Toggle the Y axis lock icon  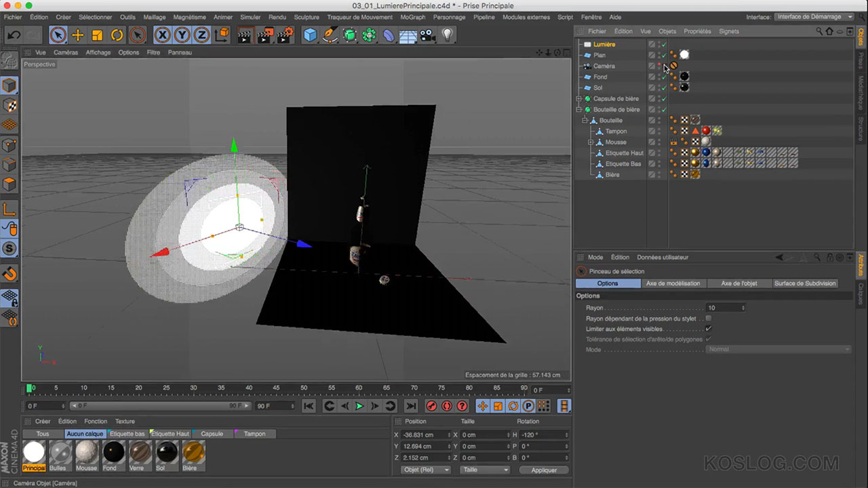click(x=182, y=35)
